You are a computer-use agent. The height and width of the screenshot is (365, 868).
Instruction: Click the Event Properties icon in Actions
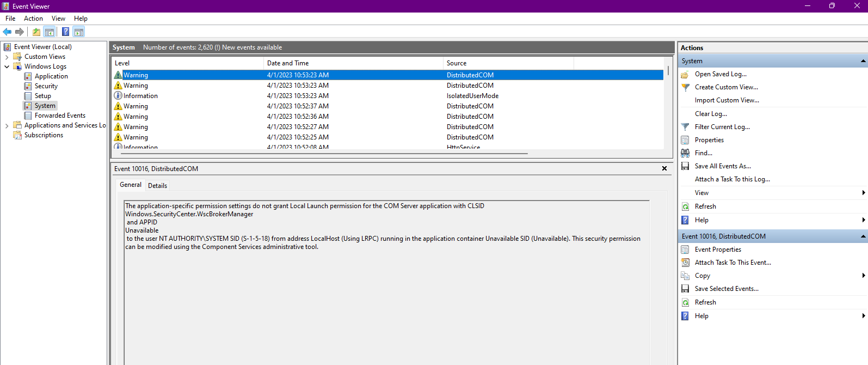click(685, 250)
